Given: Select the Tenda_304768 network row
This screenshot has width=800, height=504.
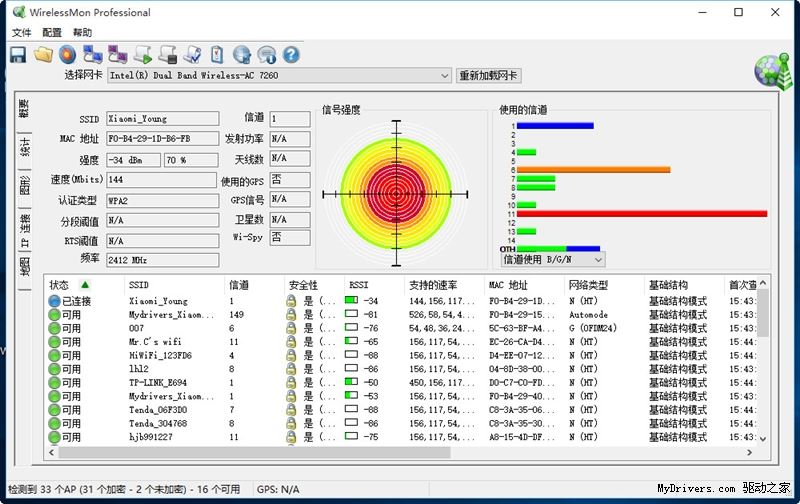Looking at the screenshot, I should [x=401, y=423].
